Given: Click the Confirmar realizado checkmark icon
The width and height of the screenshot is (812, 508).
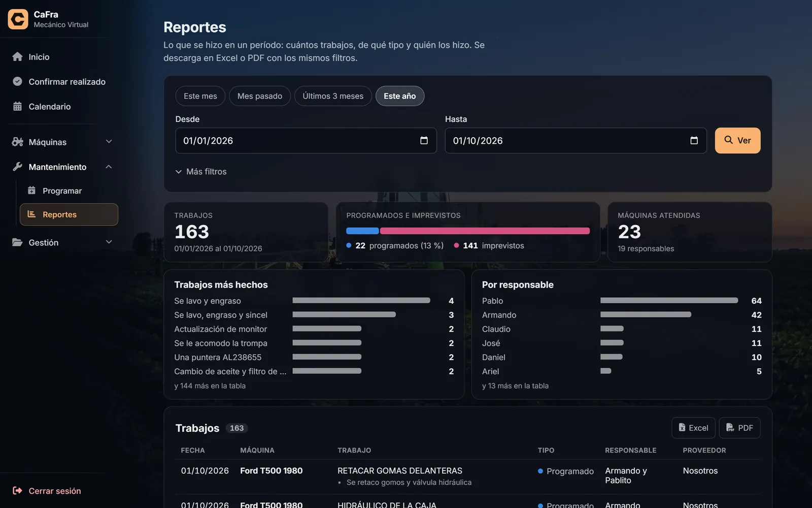Looking at the screenshot, I should click(x=17, y=81).
